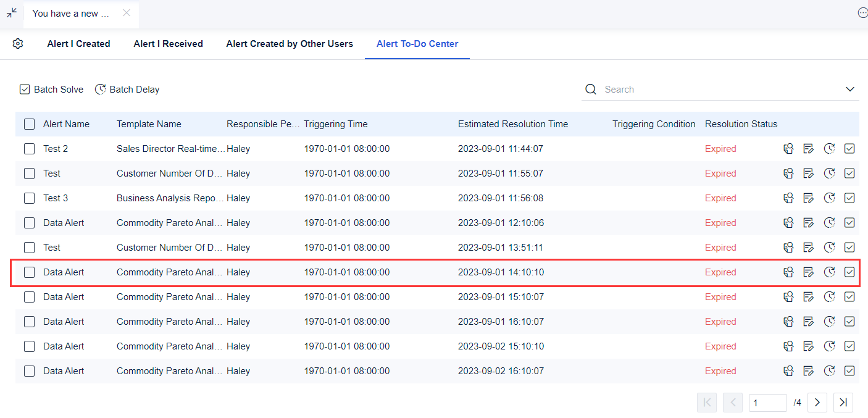Click the search magnifier icon
Viewport: 868px width, 418px height.
click(x=590, y=89)
